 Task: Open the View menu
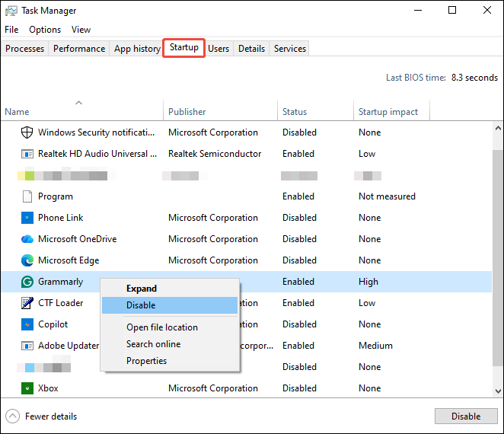(x=81, y=30)
